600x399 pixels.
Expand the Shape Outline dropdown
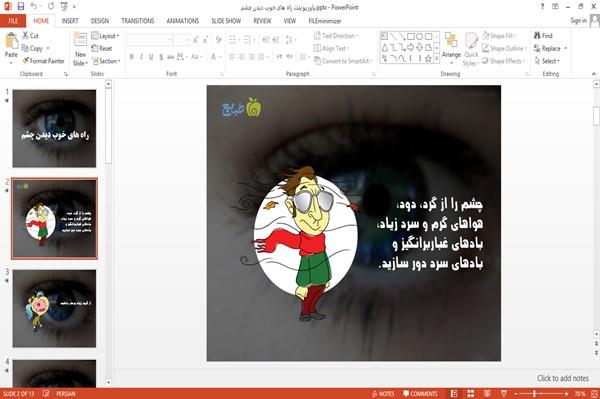[504, 48]
